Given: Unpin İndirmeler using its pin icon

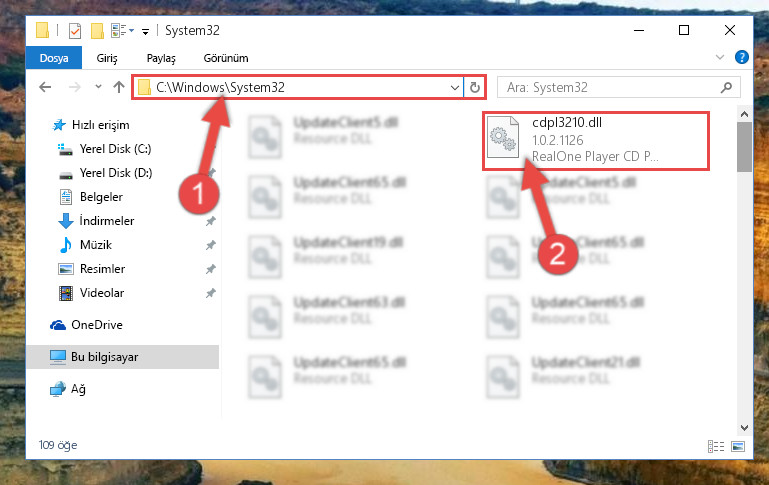Looking at the screenshot, I should [210, 221].
